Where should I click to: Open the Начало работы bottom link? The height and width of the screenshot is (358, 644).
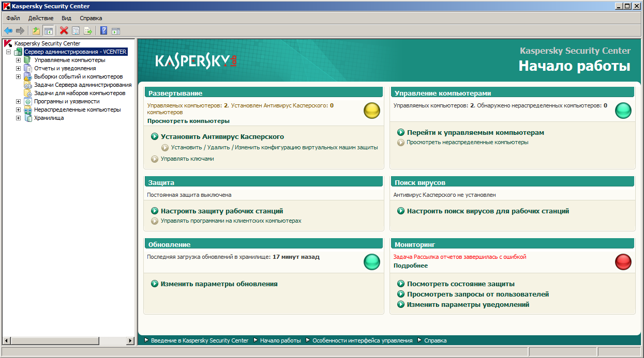[x=280, y=340]
